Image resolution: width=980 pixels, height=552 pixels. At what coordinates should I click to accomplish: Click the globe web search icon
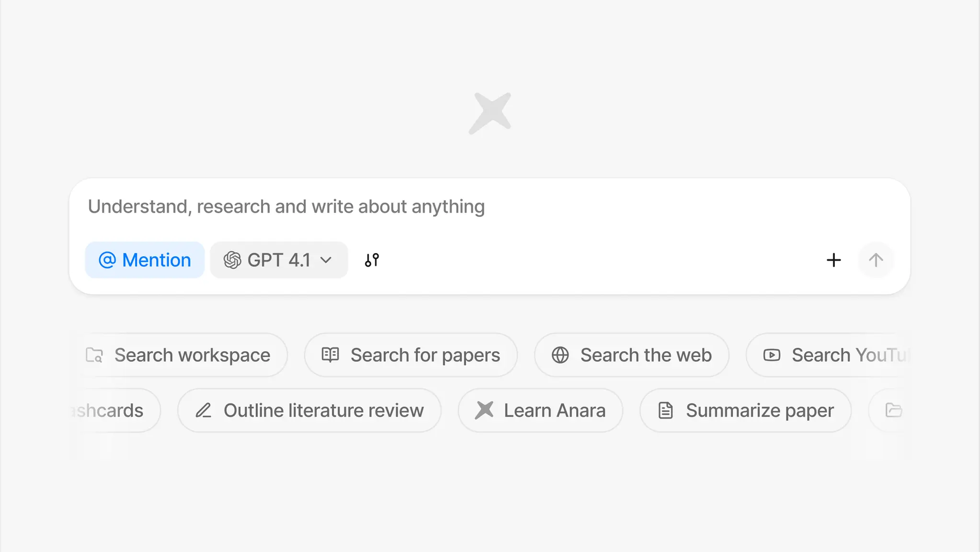560,355
